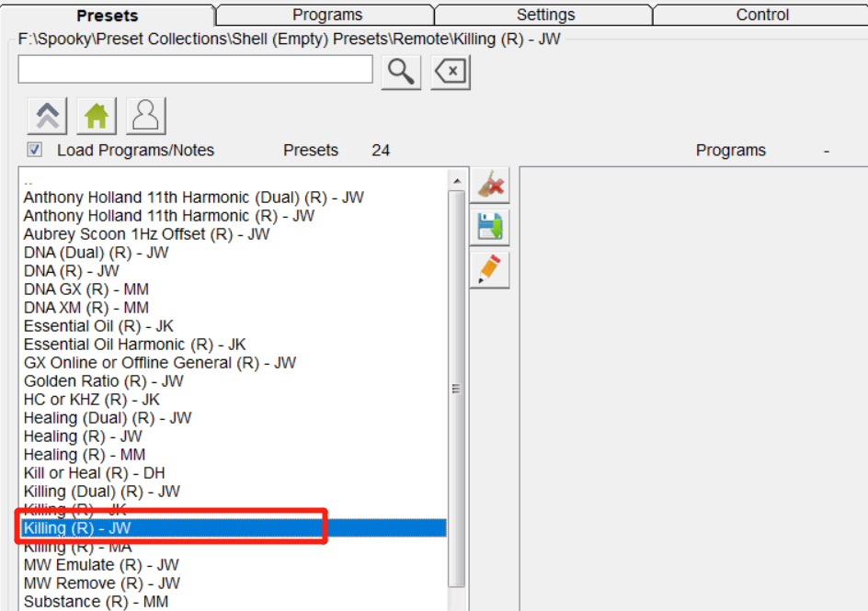Select the Kill or Heal (R) - DH preset
The image size is (868, 611).
(x=94, y=473)
